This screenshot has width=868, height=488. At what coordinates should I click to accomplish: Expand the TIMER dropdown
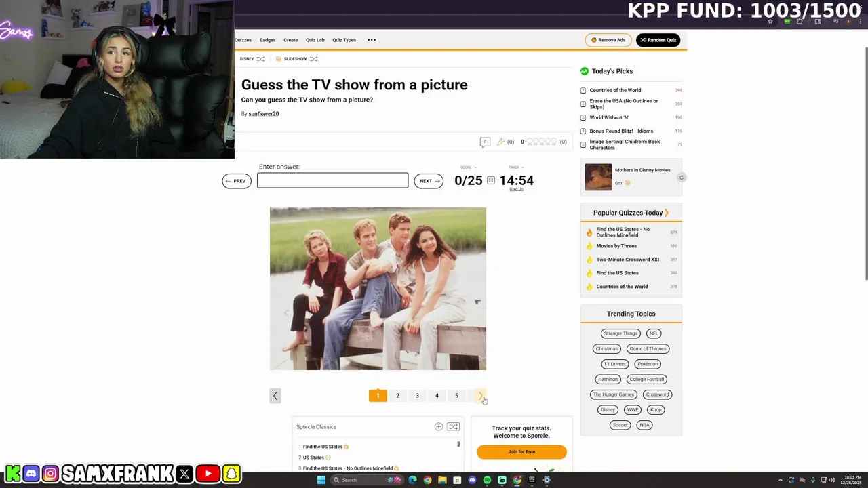(516, 167)
